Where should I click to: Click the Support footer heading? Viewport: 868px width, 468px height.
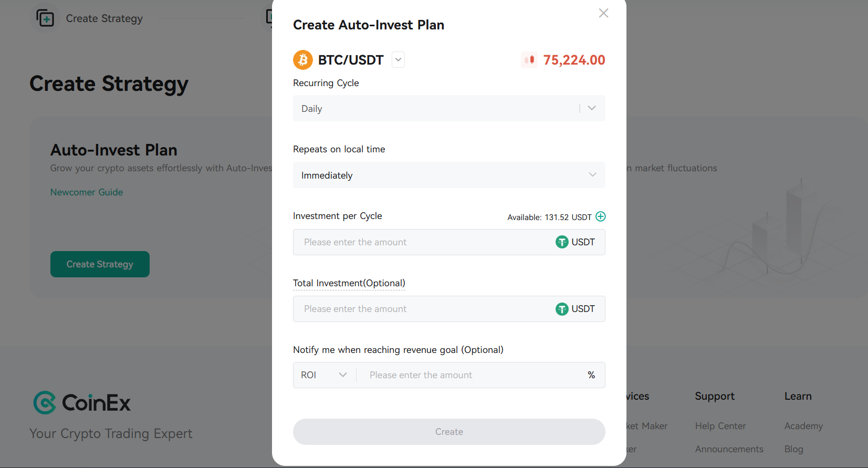[x=715, y=397]
